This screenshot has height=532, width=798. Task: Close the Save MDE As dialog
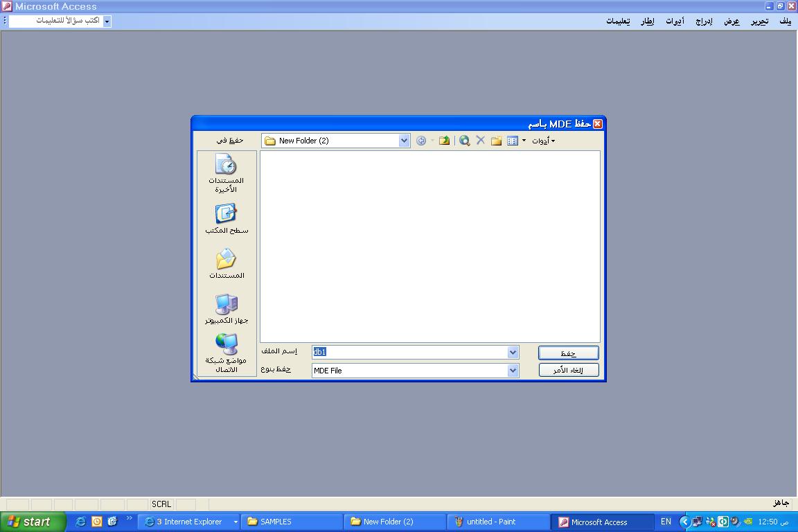click(x=598, y=124)
